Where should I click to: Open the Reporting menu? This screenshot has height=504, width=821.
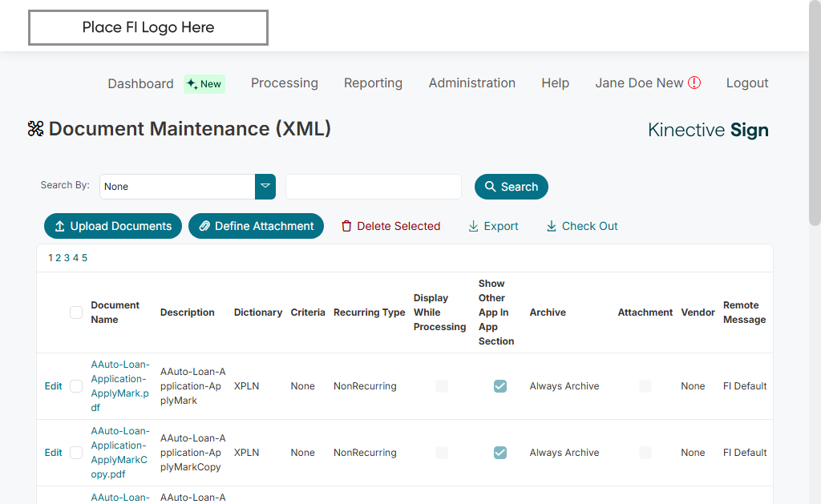(373, 83)
